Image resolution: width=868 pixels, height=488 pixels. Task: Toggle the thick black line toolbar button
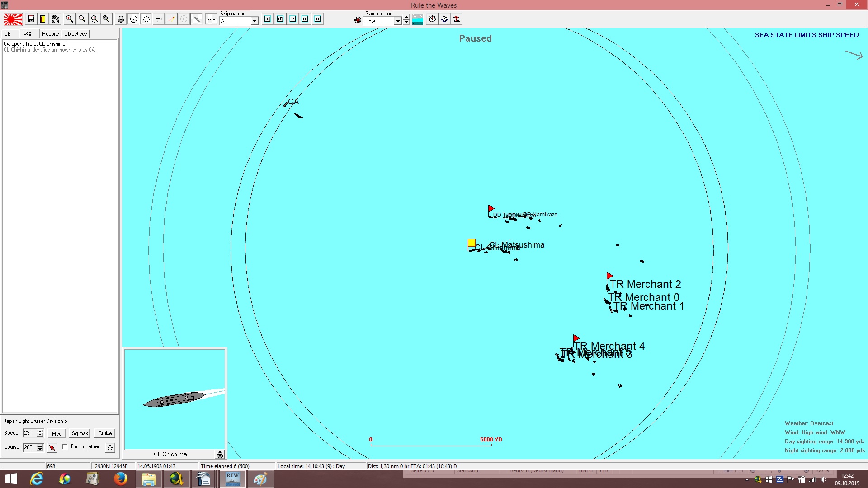(x=159, y=19)
